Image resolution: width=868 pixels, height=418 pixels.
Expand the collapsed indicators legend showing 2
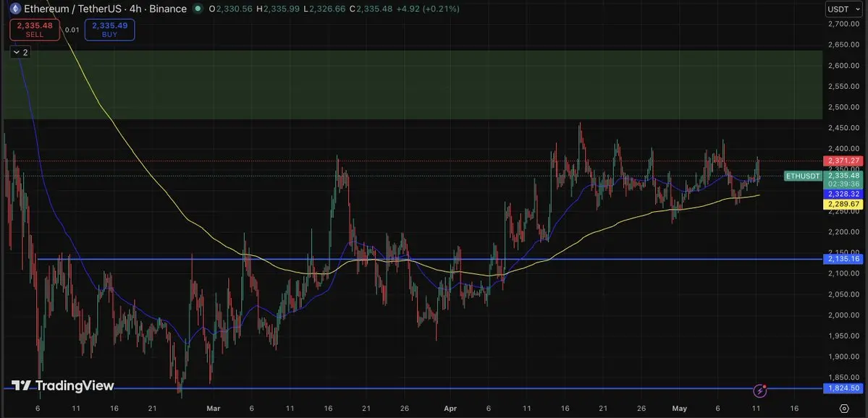click(x=20, y=53)
